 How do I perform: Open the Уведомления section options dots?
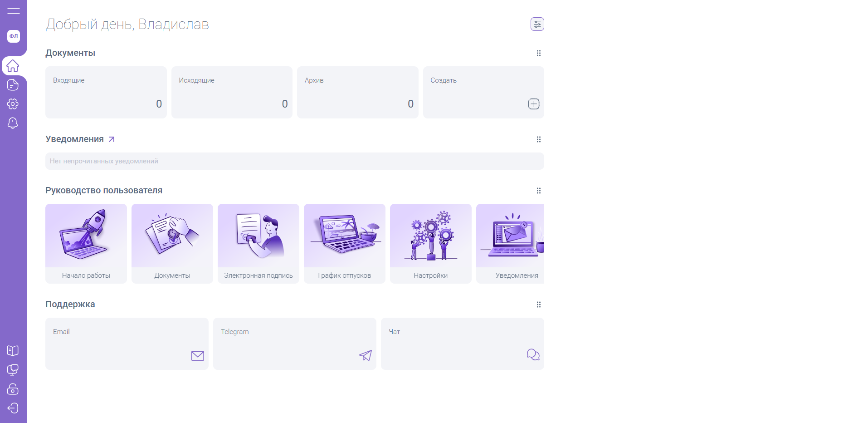click(x=538, y=139)
